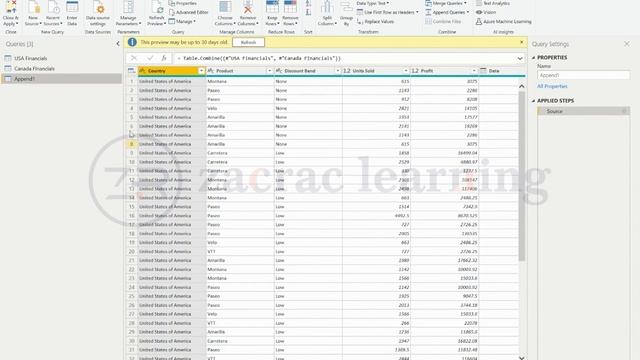Image resolution: width=640 pixels, height=360 pixels.
Task: Close the Query Settings pane
Action: (627, 44)
